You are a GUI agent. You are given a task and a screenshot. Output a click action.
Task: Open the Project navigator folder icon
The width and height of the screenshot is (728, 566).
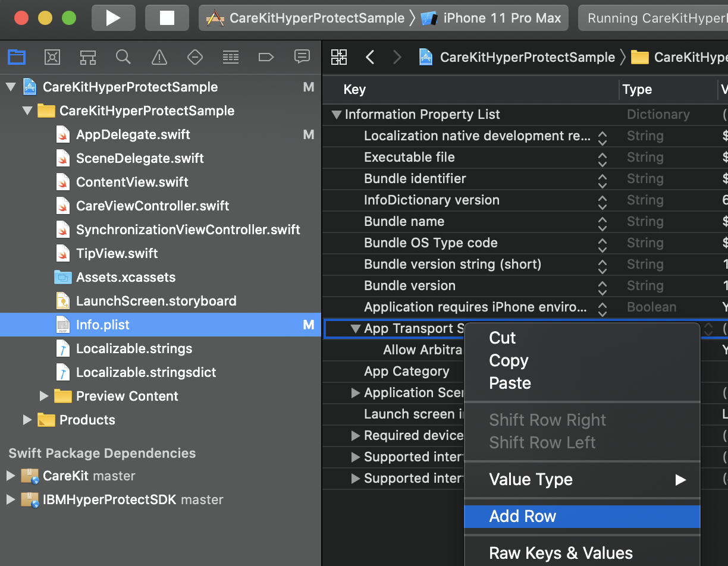point(16,57)
